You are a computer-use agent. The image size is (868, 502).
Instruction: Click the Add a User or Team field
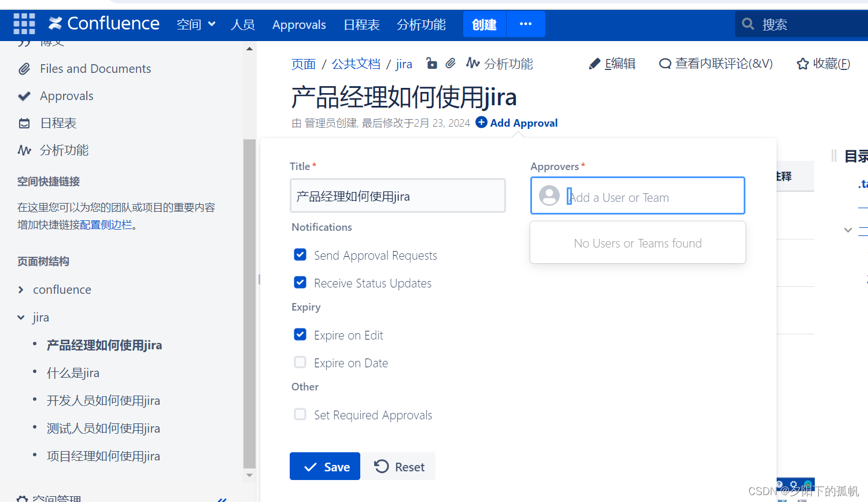pos(638,195)
